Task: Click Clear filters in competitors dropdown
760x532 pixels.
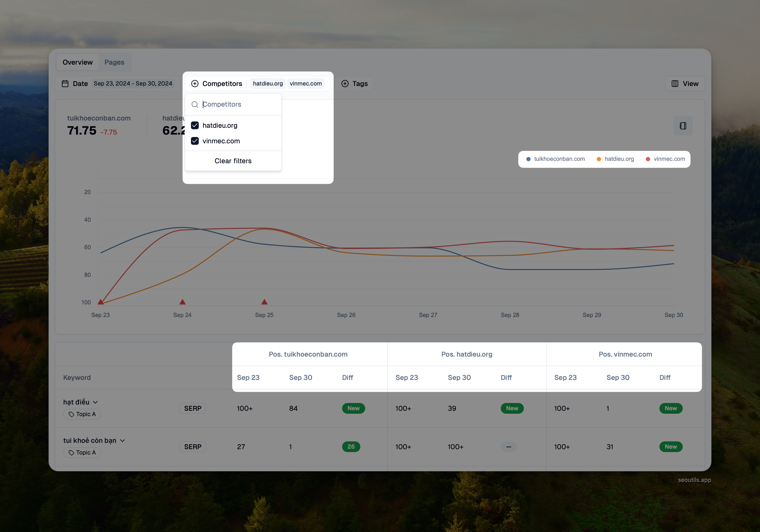Action: 233,161
